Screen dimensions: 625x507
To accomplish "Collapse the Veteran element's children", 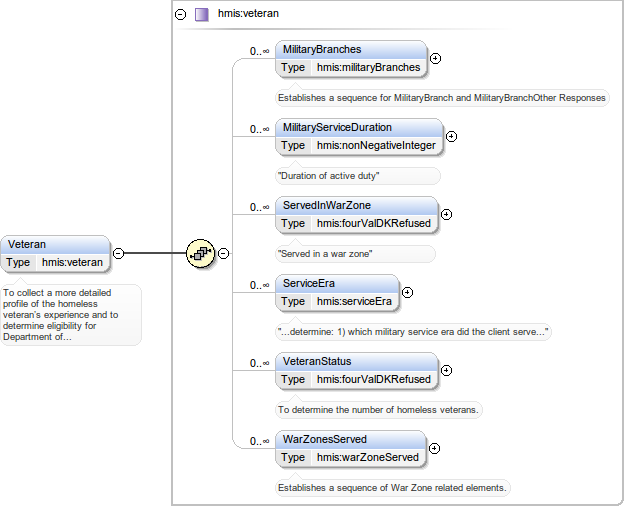I will click(118, 253).
